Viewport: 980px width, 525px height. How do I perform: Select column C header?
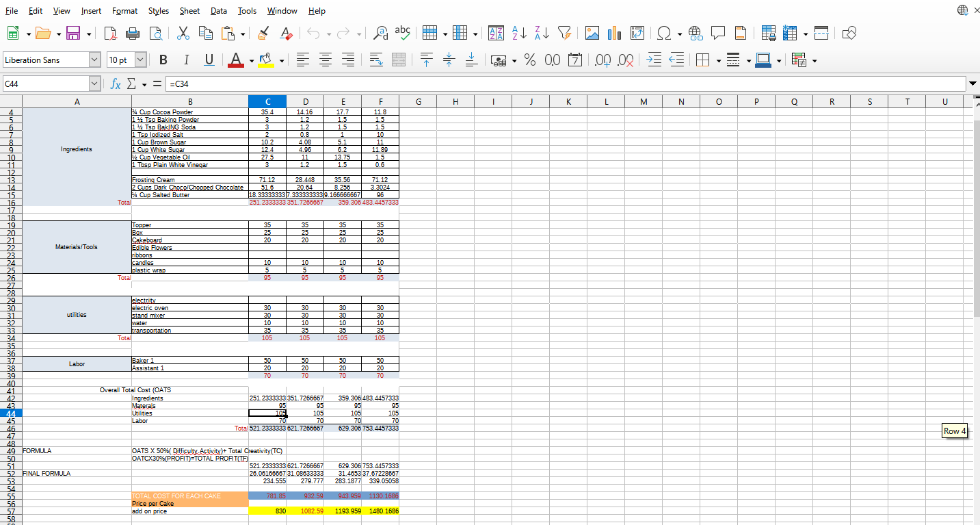[267, 102]
